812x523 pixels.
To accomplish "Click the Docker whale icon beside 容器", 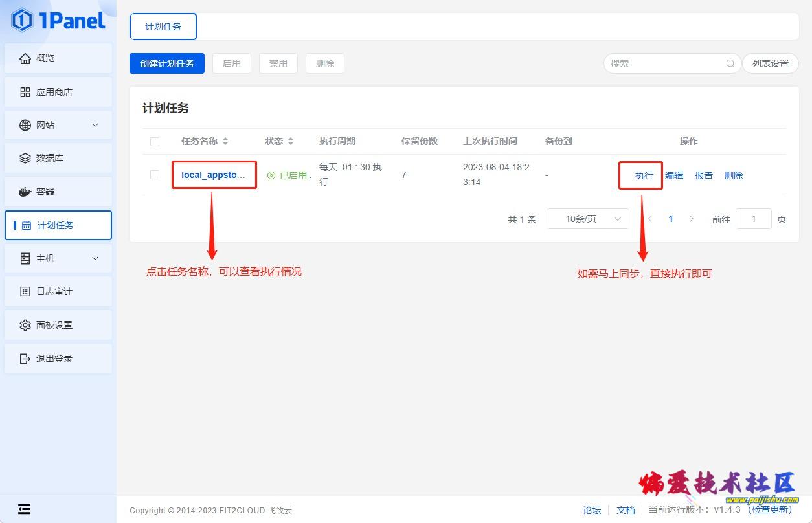I will point(25,192).
